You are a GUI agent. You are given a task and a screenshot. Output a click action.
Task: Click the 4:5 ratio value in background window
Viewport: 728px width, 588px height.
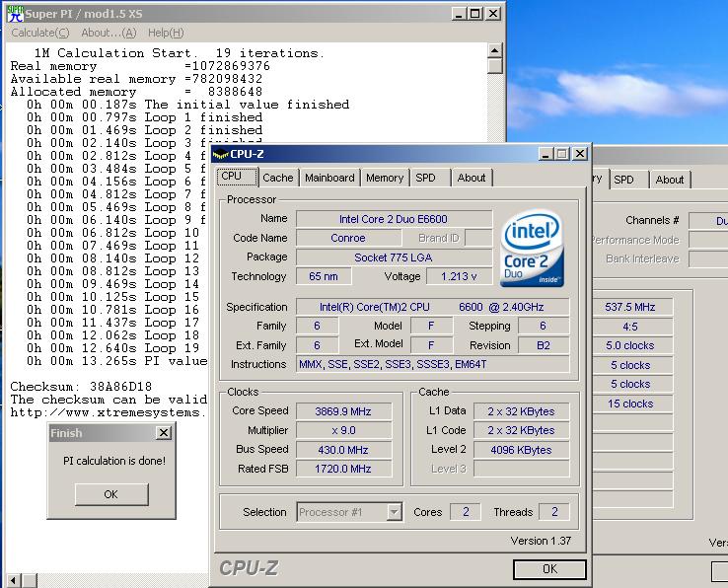click(630, 327)
